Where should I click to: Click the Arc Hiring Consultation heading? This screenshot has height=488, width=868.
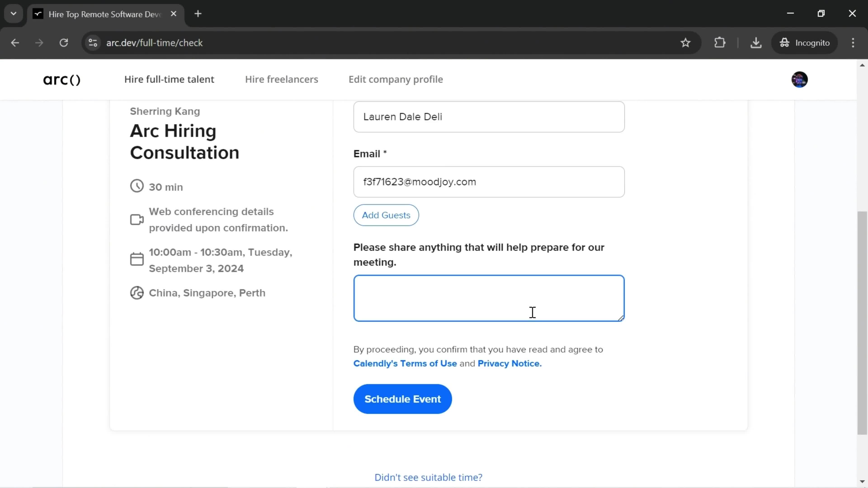tap(185, 141)
